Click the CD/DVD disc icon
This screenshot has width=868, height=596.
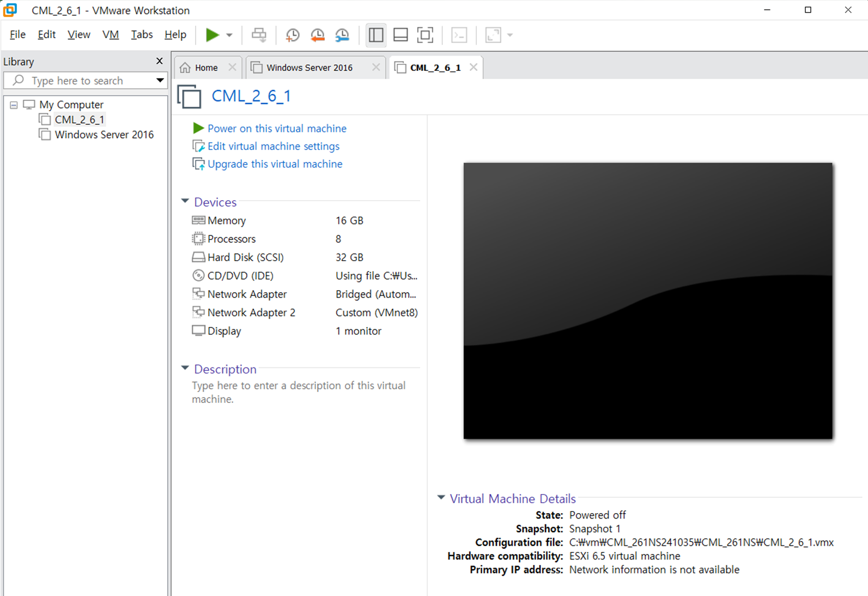pos(198,276)
